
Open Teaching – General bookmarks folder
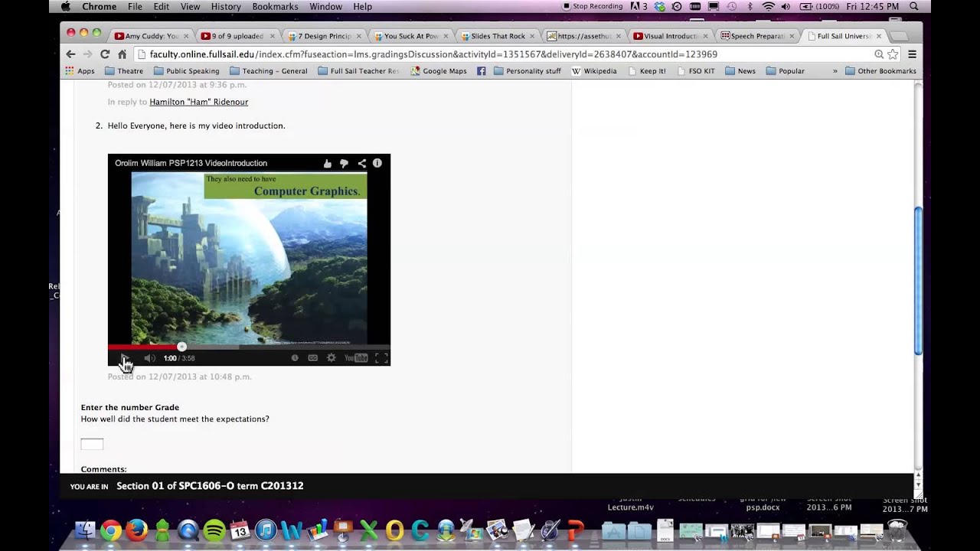tap(268, 71)
